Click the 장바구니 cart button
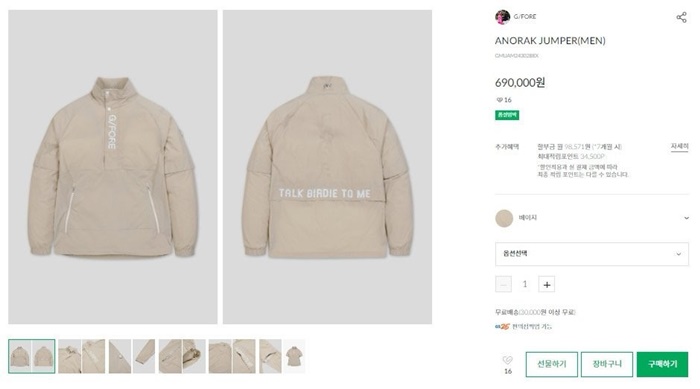Image resolution: width=700 pixels, height=389 pixels. 607,364
